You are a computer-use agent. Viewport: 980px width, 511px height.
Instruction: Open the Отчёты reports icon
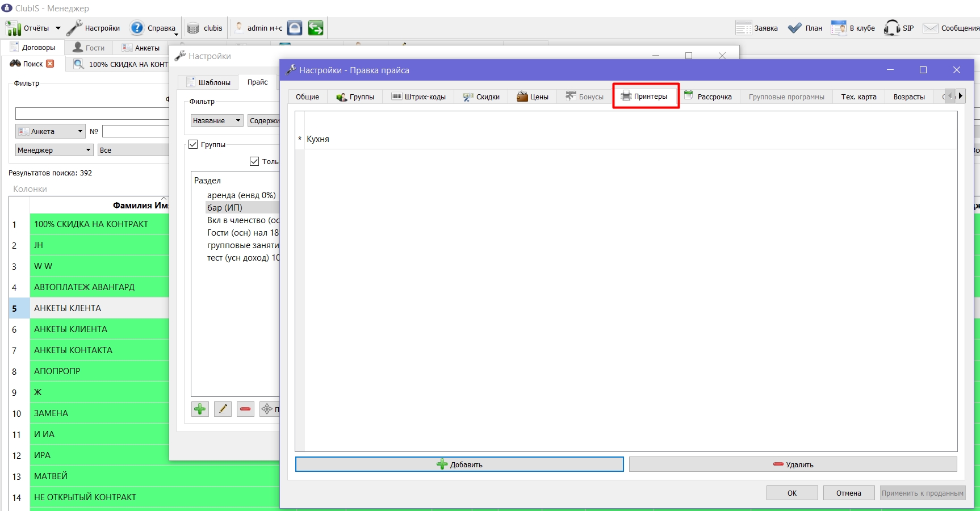pyautogui.click(x=14, y=28)
